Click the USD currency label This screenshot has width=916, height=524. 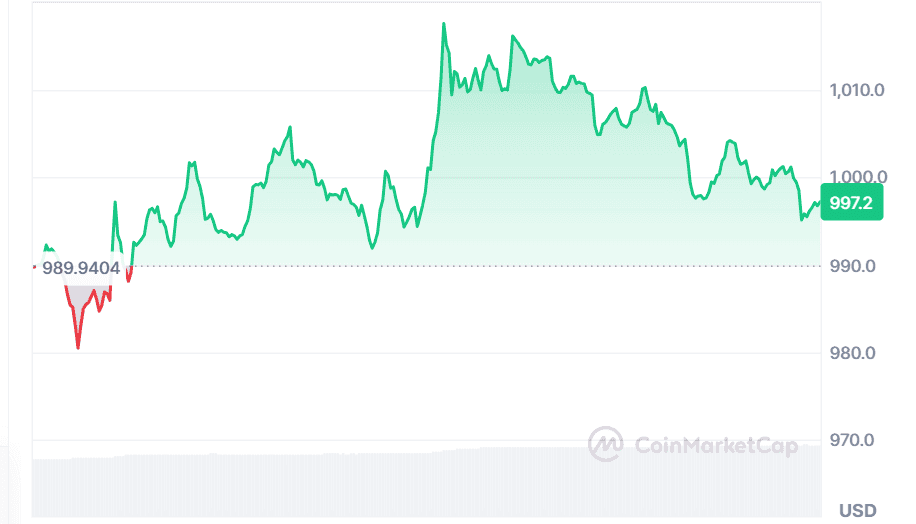pos(858,511)
